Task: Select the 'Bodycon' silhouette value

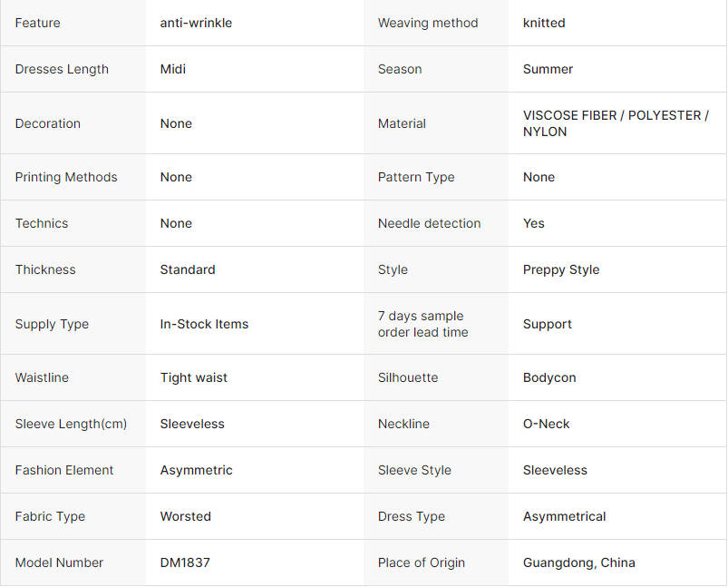Action: click(x=549, y=377)
